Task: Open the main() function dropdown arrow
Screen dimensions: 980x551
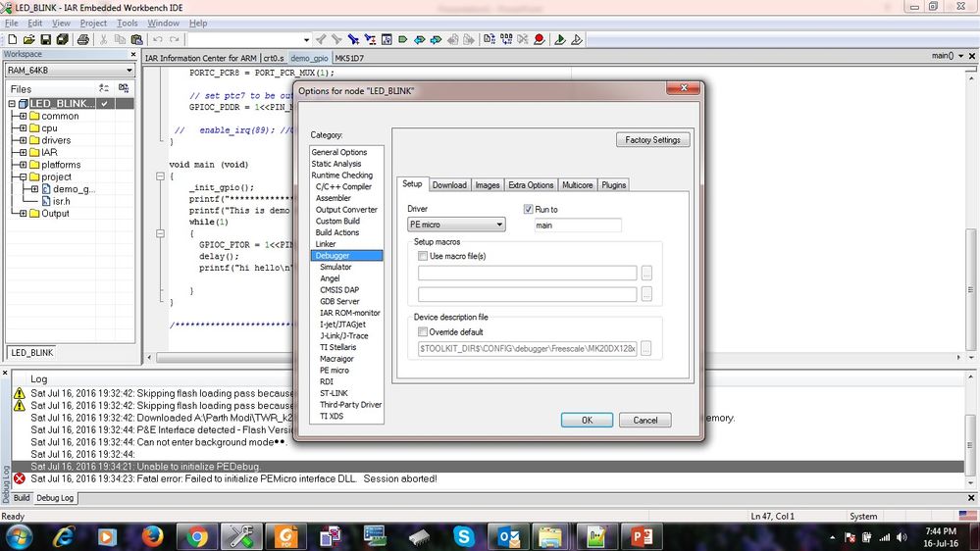Action: click(x=961, y=56)
